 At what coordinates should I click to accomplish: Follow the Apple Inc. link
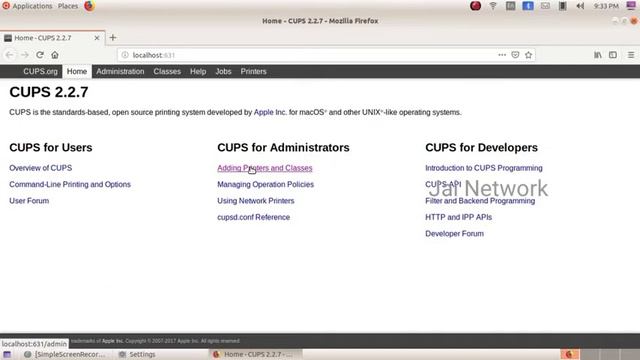(270, 112)
